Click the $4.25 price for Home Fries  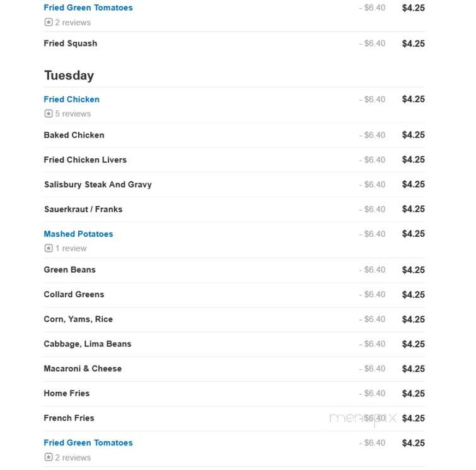(413, 393)
